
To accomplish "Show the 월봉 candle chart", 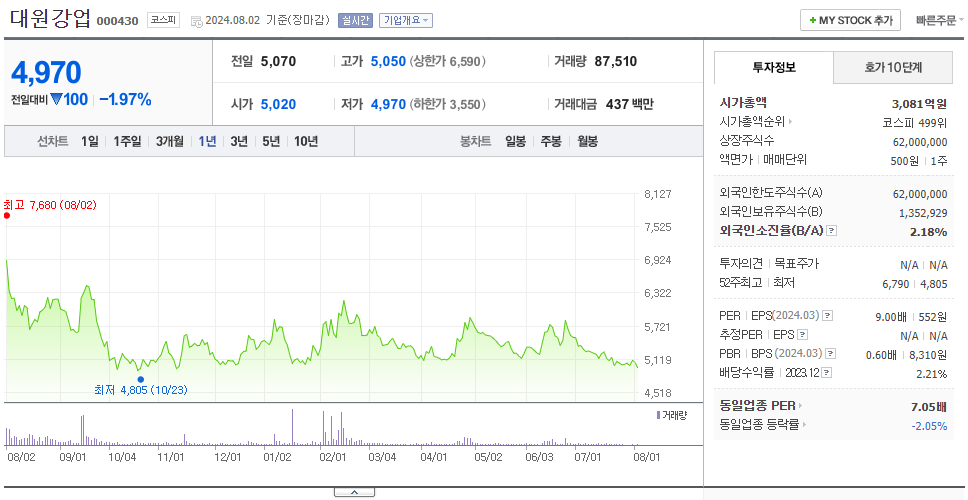I will pyautogui.click(x=588, y=141).
